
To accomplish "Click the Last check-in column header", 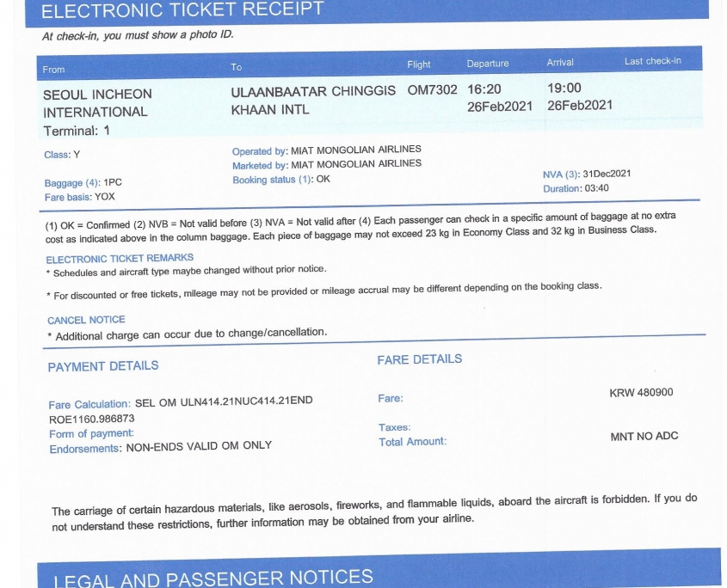I will tap(652, 61).
